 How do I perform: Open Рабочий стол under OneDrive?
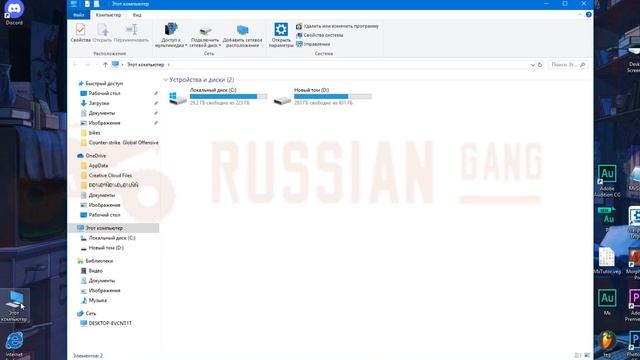click(x=104, y=215)
